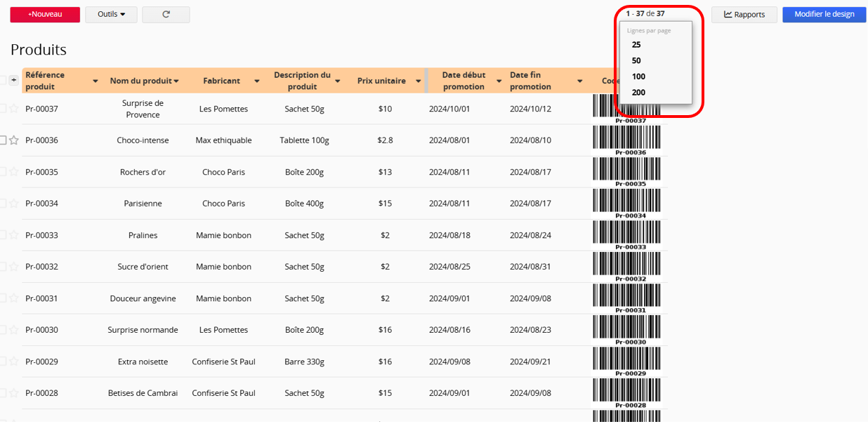Open Prix unitaire column dropdown arrow
Image resolution: width=868 pixels, height=424 pixels.
(x=416, y=81)
